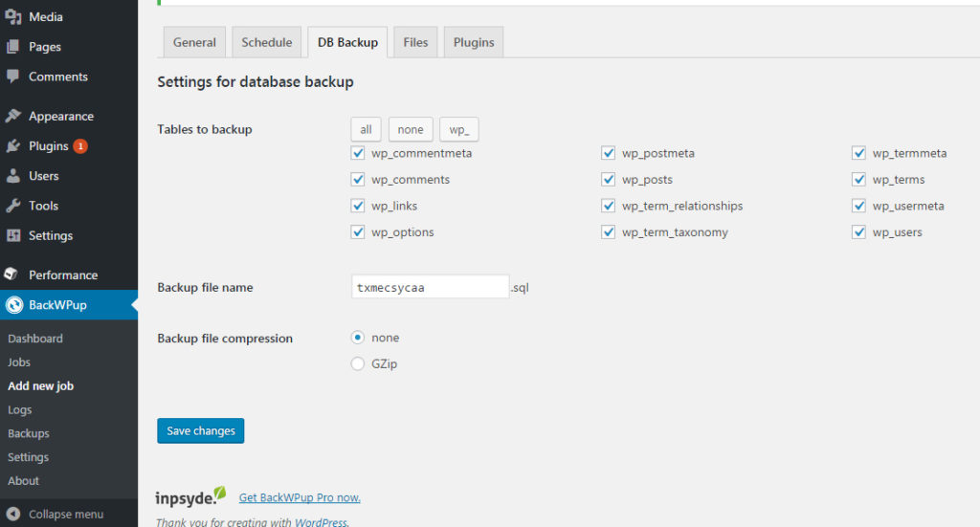980x527 pixels.
Task: Open the About submenu item
Action: 23,481
